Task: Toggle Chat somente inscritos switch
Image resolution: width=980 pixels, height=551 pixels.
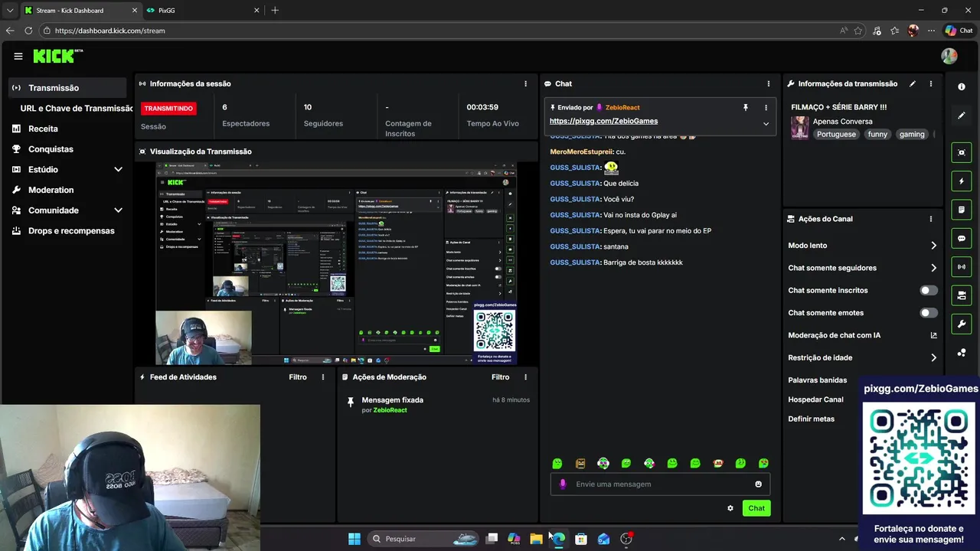Action: point(929,290)
